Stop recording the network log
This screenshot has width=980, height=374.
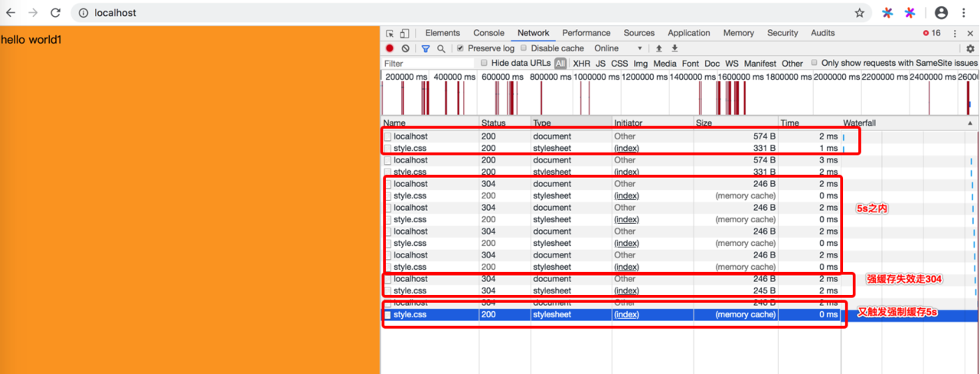[390, 48]
